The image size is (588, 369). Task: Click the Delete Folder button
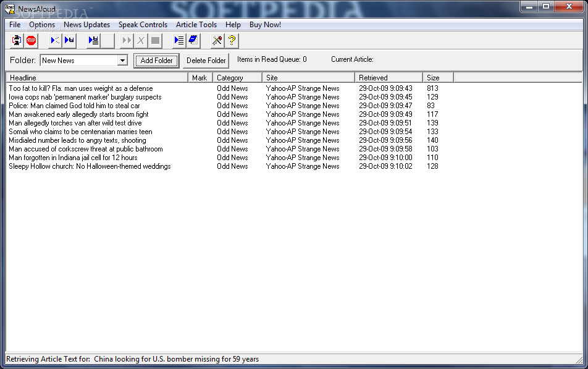206,61
